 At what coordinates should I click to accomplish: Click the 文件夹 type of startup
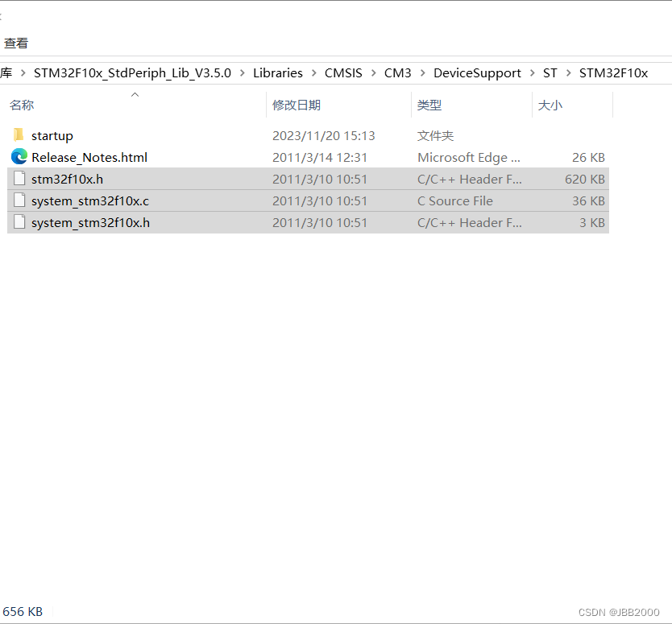(435, 136)
